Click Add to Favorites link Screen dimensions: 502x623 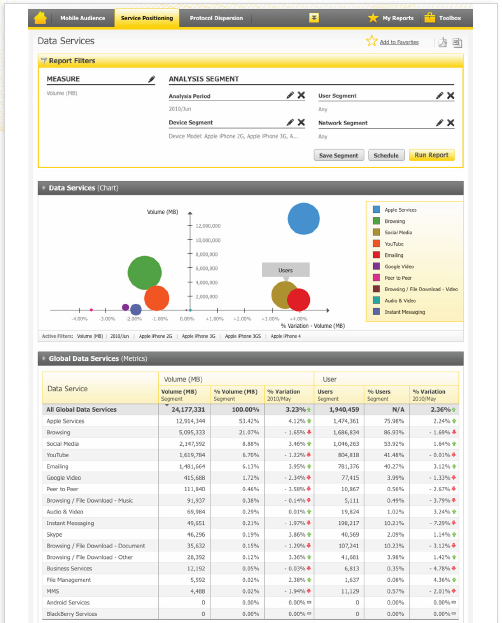pyautogui.click(x=399, y=42)
